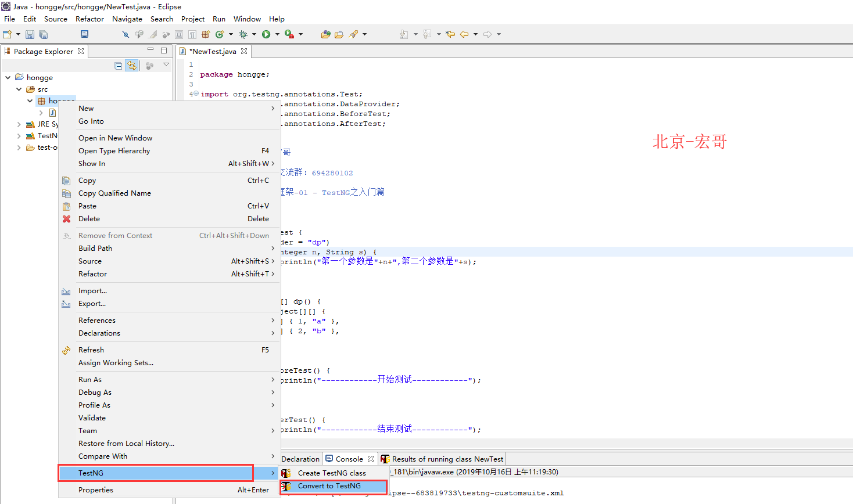Collapse the src folder node
Screen dimensions: 853x504
coord(19,89)
